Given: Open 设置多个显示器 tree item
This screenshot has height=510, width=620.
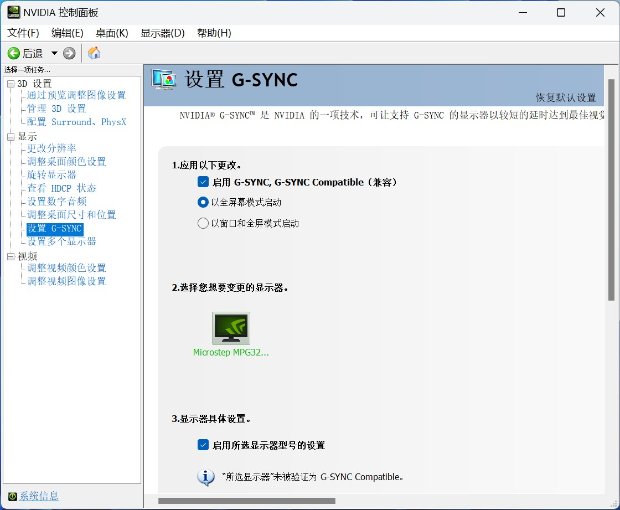Looking at the screenshot, I should point(61,241).
